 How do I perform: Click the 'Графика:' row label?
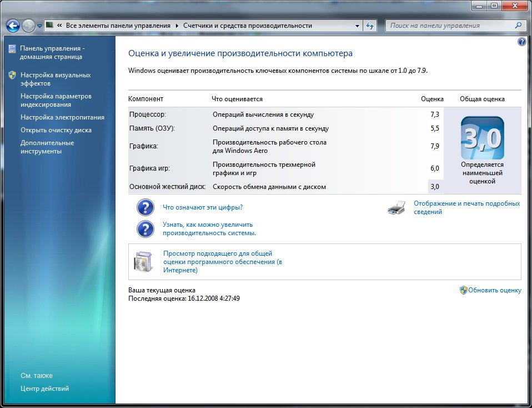(x=144, y=146)
